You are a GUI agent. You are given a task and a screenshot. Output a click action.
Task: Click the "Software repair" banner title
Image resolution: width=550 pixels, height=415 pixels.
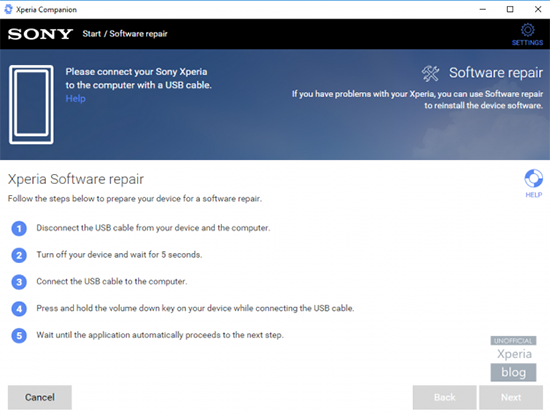pyautogui.click(x=496, y=73)
